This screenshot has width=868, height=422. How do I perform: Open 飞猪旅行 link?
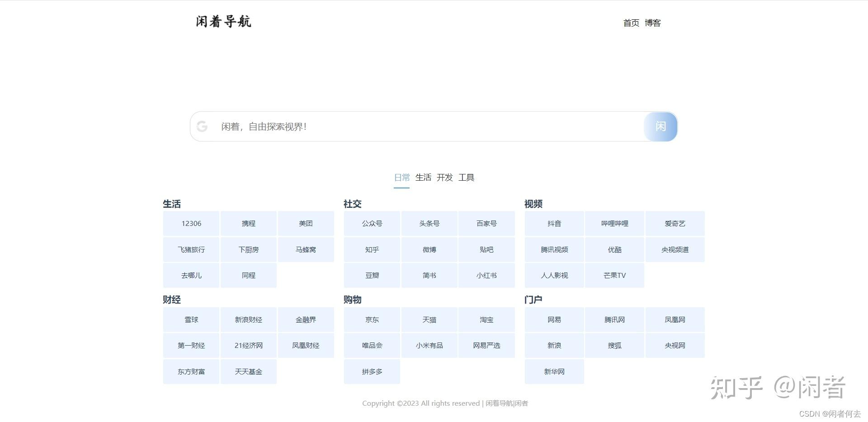[191, 249]
